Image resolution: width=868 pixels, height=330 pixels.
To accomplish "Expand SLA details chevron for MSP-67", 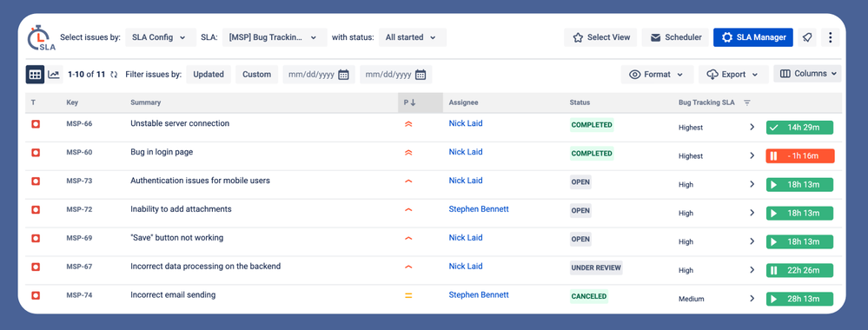I will [x=752, y=270].
